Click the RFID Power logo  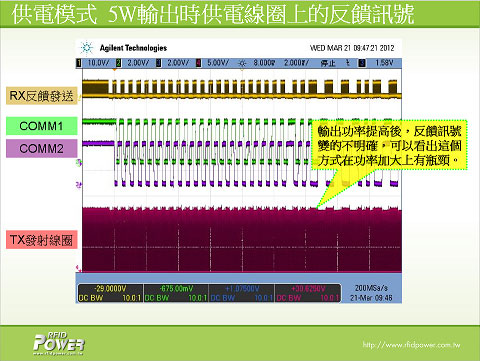59,344
